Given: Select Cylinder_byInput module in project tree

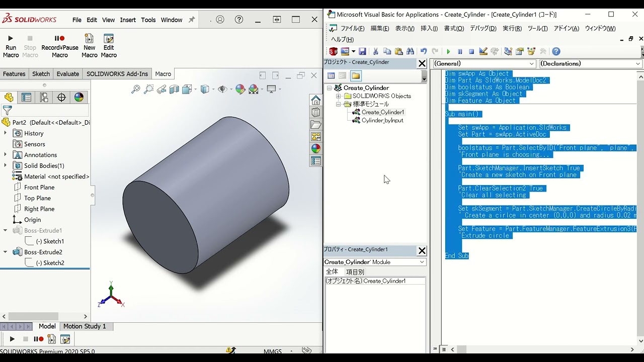Looking at the screenshot, I should coord(382,120).
